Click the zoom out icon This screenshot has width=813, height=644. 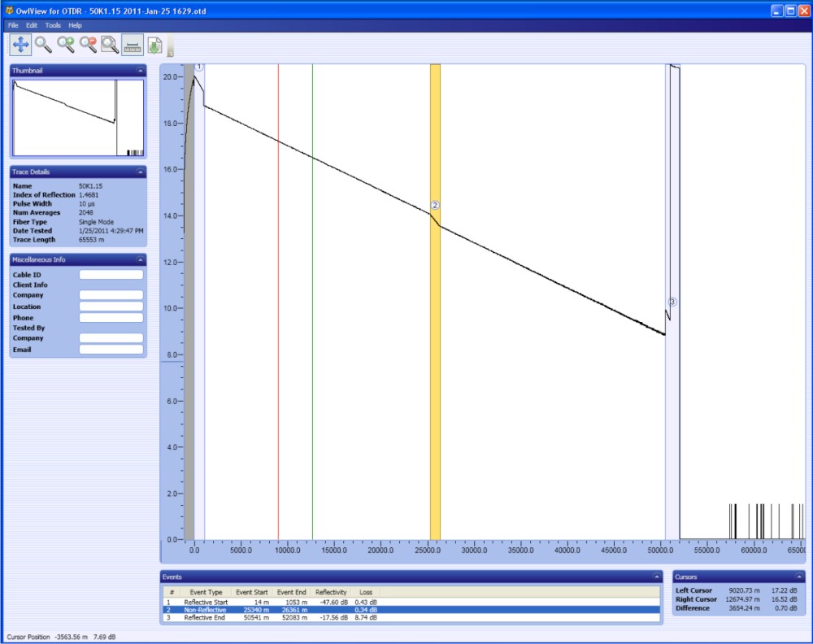[x=88, y=45]
